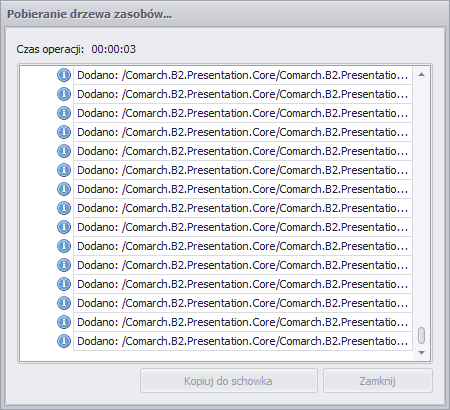
Task: Click the Zamknij button
Action: (x=378, y=381)
